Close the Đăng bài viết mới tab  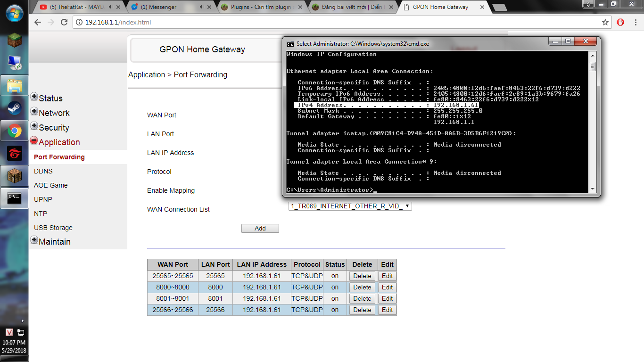[392, 7]
